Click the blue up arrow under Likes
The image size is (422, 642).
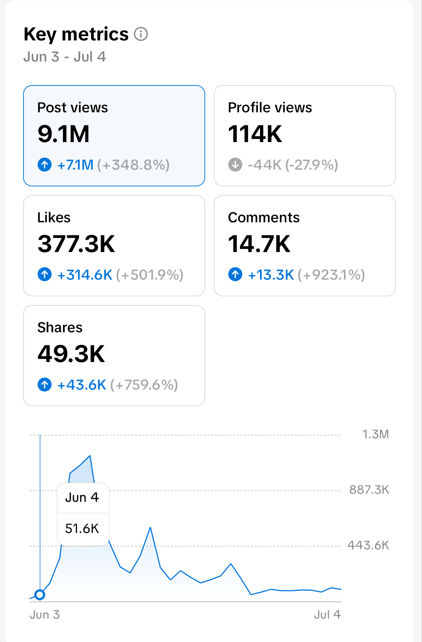(45, 274)
